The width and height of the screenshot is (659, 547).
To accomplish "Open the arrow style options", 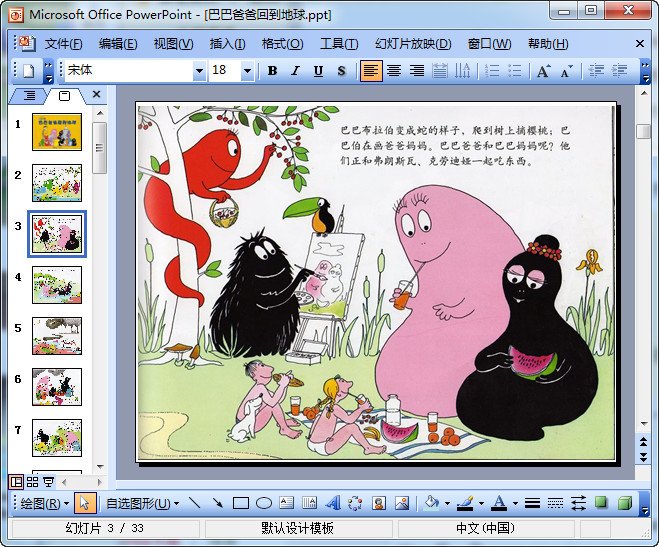I will [578, 502].
